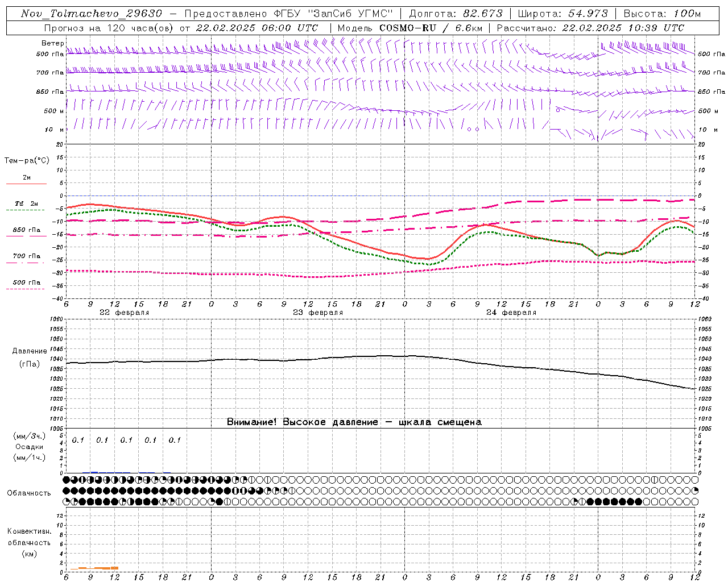Click the small blue precipitation bar
The width and height of the screenshot is (728, 582).
tap(94, 472)
